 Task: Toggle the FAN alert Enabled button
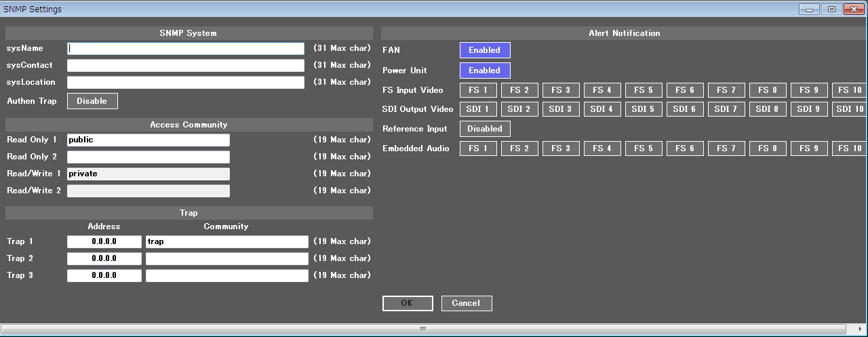(x=485, y=50)
